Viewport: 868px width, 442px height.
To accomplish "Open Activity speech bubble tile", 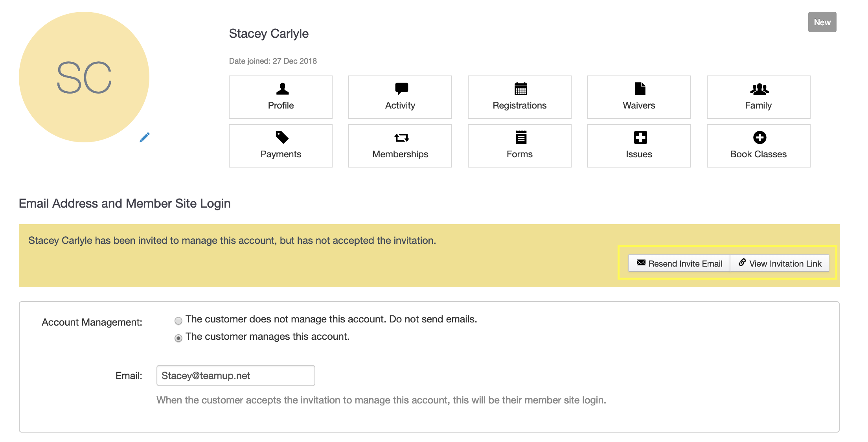I will click(x=400, y=97).
